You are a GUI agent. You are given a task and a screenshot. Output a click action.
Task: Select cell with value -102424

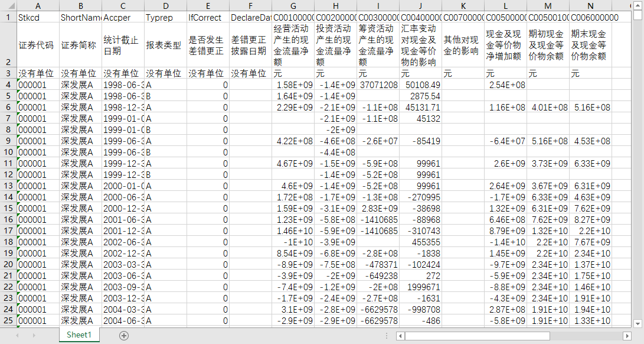point(420,265)
